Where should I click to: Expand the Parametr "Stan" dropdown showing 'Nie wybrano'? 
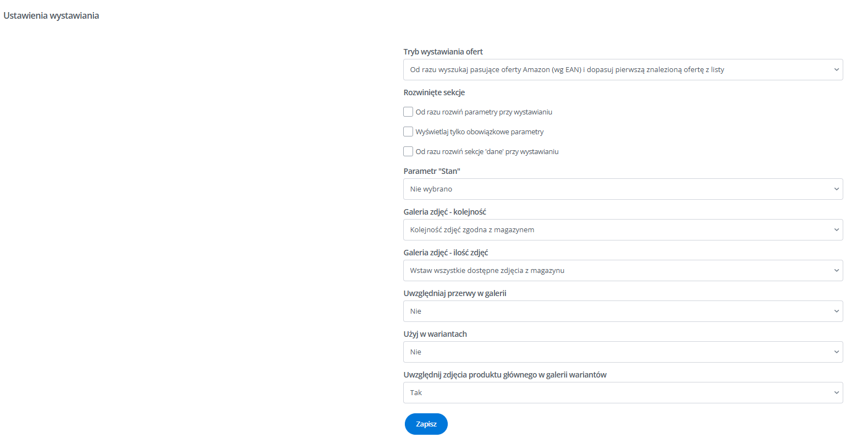[x=623, y=189]
